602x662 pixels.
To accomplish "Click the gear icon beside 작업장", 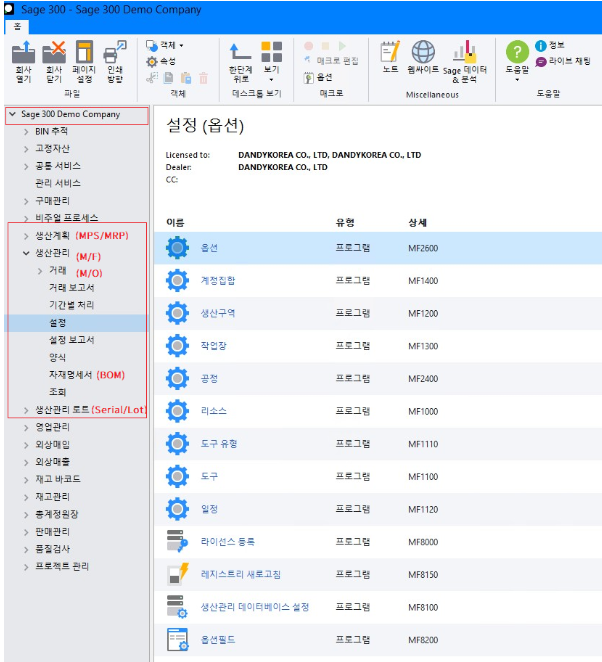I will coord(177,345).
